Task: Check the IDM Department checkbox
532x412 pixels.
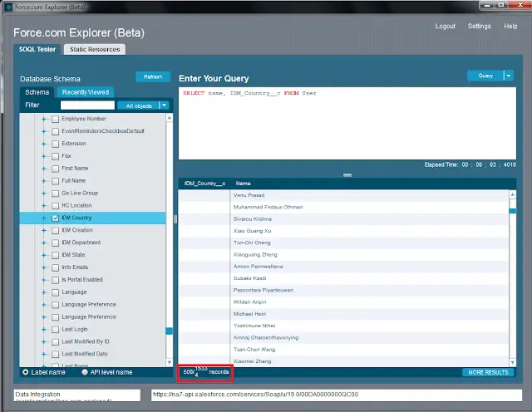Action: pyautogui.click(x=56, y=243)
